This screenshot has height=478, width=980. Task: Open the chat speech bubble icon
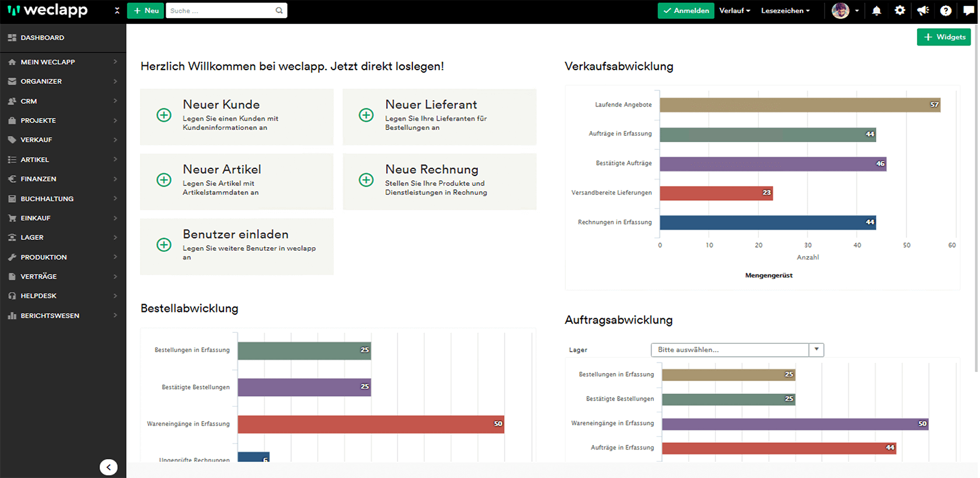968,10
